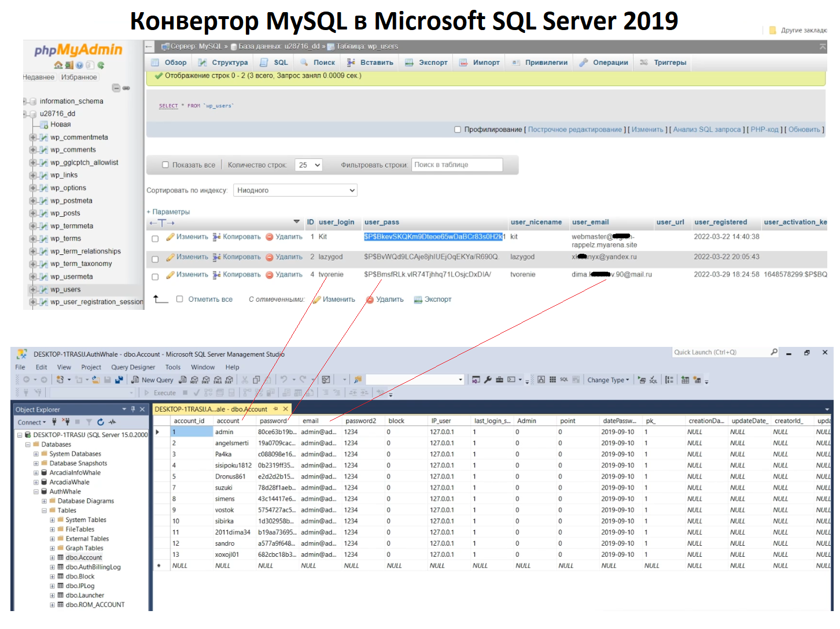Click the PHP-код link
The width and height of the screenshot is (840, 629).
tap(765, 129)
